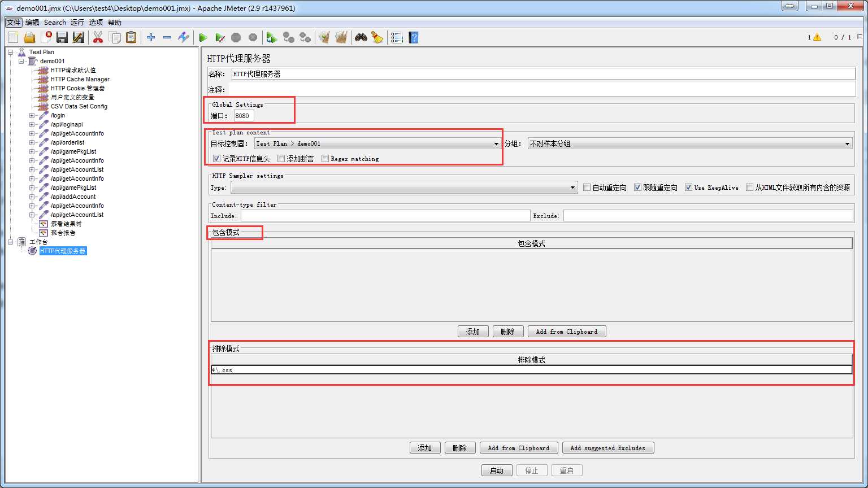This screenshot has width=868, height=488.
Task: Toggle 记录HTTP信息头 checkbox
Action: [x=216, y=159]
